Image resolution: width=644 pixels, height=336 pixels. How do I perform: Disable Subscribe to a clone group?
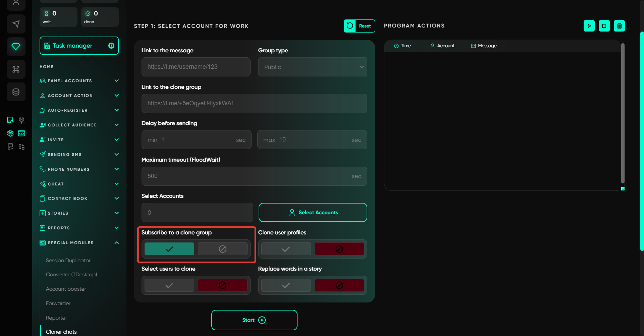click(x=222, y=249)
